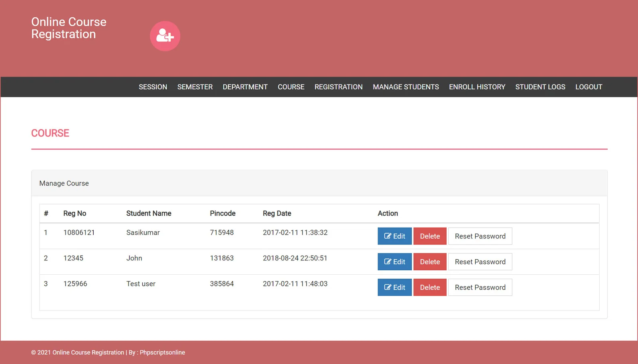Click the Reg Date column header

tap(277, 213)
